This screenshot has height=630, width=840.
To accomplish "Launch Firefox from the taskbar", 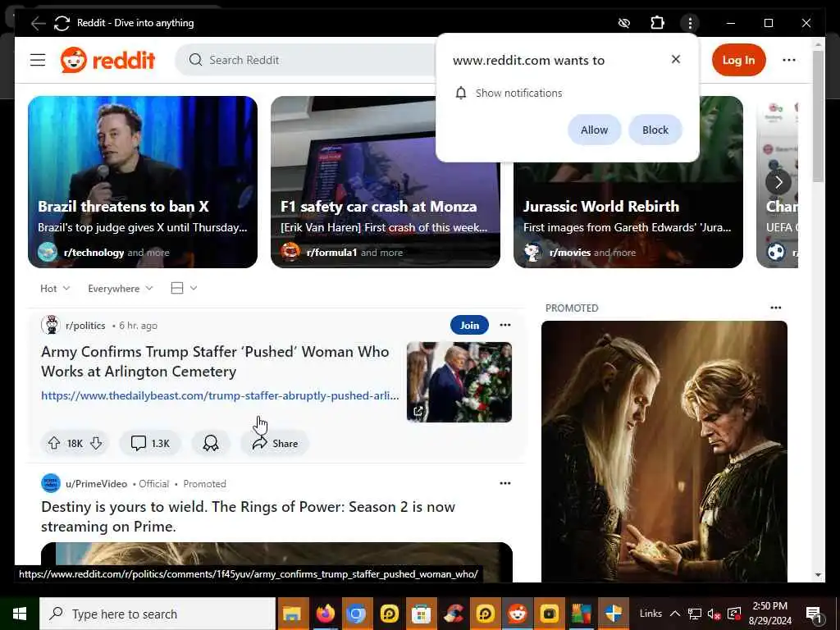I will tap(325, 614).
